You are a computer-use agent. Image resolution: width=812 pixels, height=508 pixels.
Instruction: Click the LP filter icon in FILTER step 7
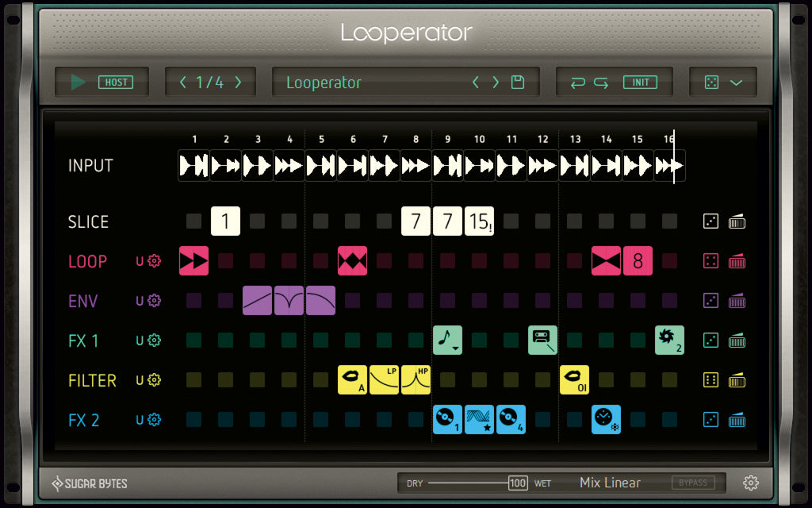coord(384,379)
